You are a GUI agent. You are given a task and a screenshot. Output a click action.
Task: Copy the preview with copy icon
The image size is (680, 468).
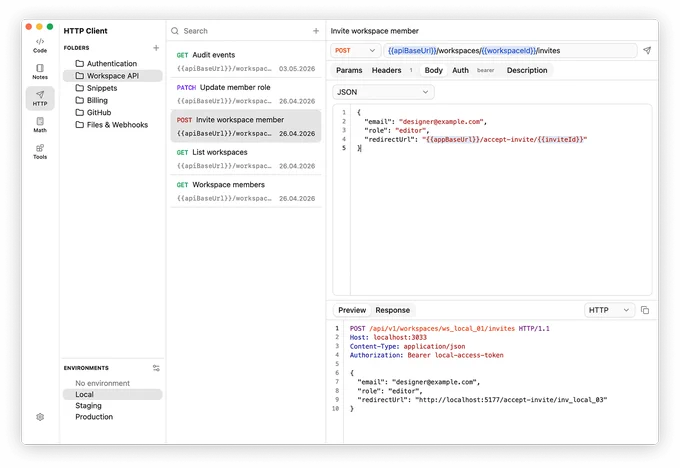645,310
